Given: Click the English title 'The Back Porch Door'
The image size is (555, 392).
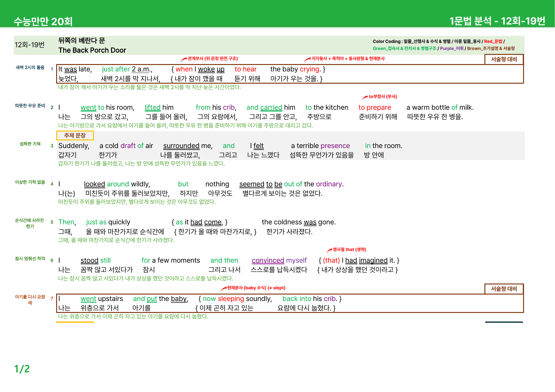Looking at the screenshot, I should click(92, 50).
